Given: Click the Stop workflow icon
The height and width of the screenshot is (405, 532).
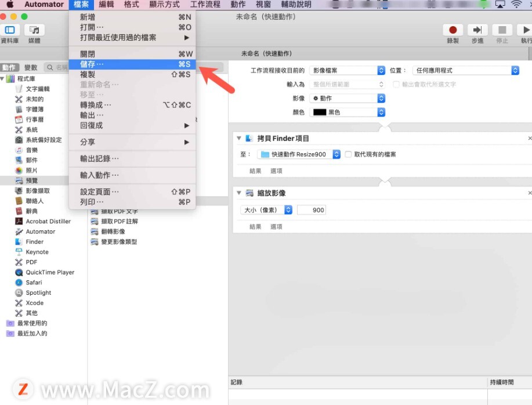Looking at the screenshot, I should 502,30.
